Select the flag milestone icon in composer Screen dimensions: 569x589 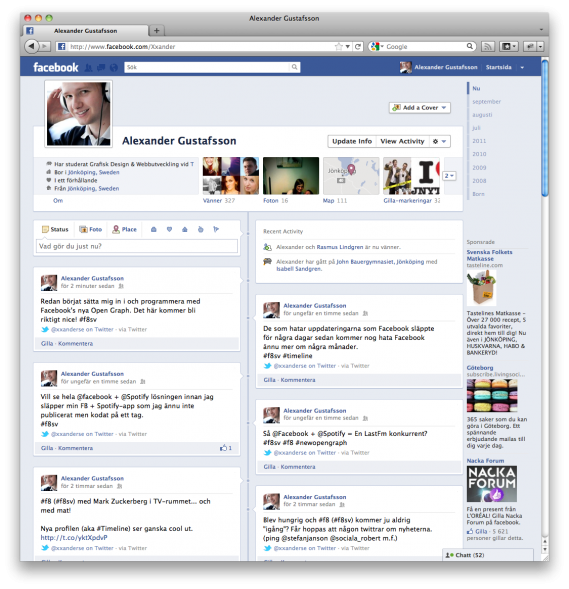pos(216,229)
